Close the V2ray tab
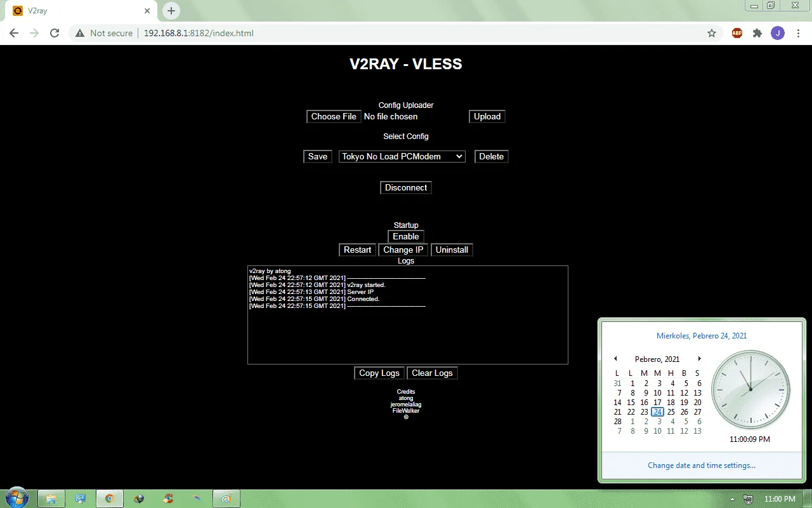Screen dimensions: 812x508 click(x=147, y=11)
